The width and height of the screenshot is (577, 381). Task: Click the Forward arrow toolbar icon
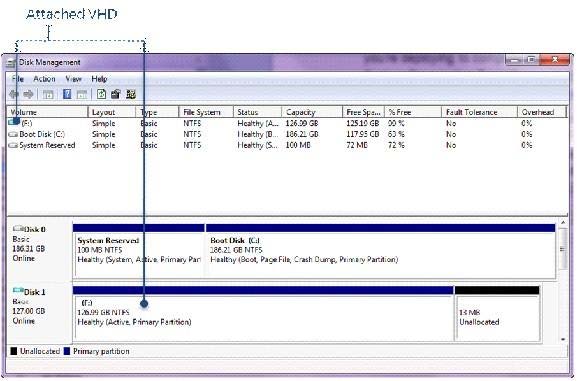click(28, 95)
